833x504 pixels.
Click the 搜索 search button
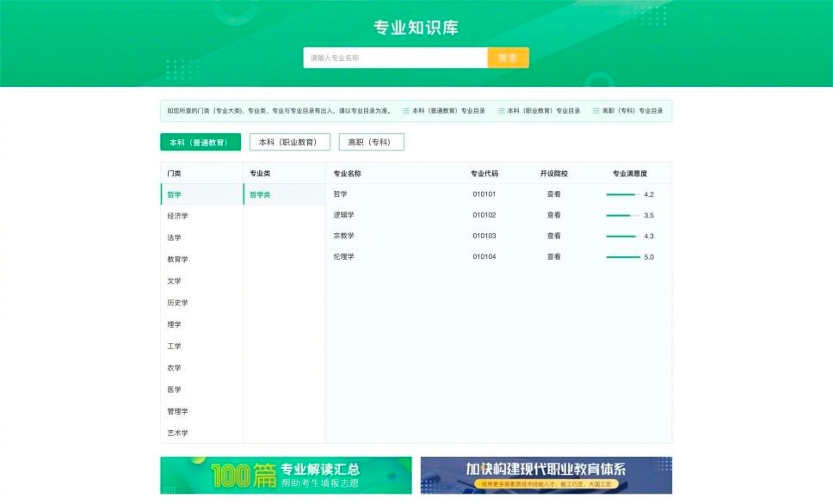click(509, 57)
